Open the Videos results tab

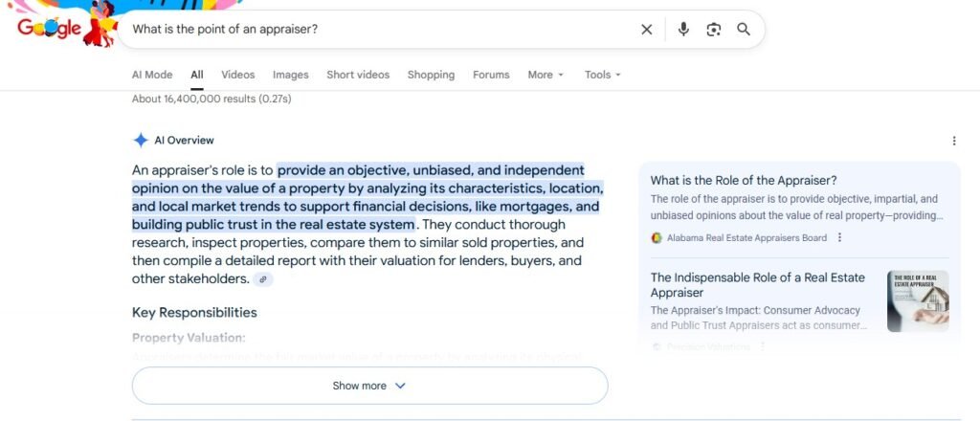coord(238,75)
